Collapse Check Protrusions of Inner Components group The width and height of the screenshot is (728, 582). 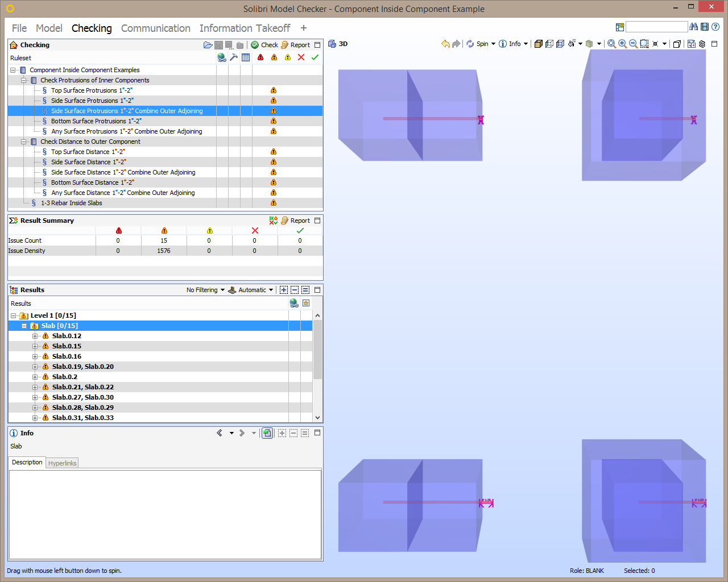click(x=24, y=80)
